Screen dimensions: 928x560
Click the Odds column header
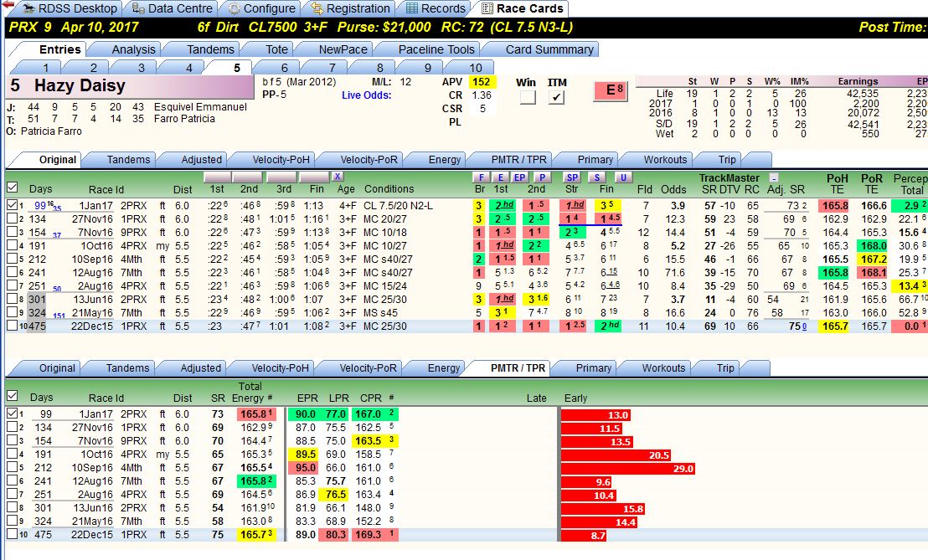[673, 189]
